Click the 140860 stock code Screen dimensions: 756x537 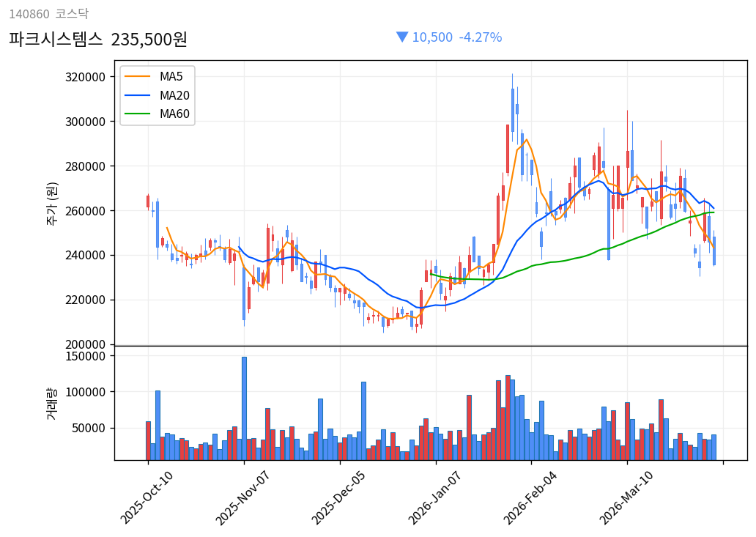(29, 14)
